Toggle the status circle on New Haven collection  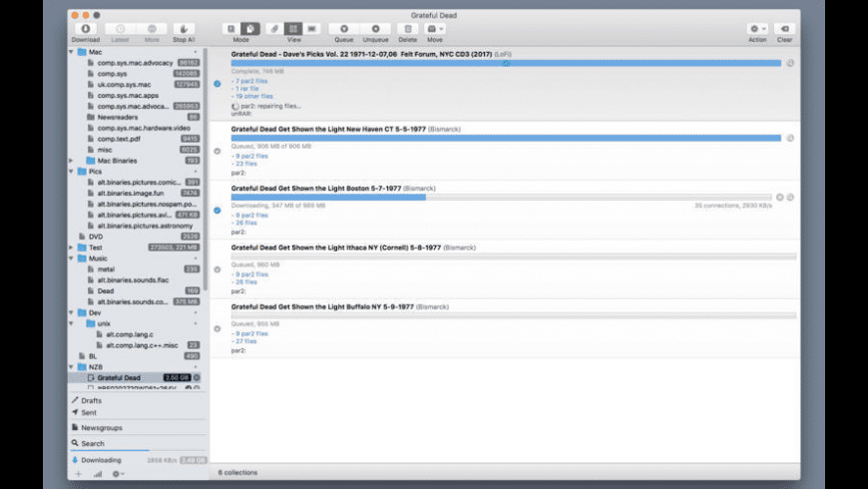click(217, 151)
